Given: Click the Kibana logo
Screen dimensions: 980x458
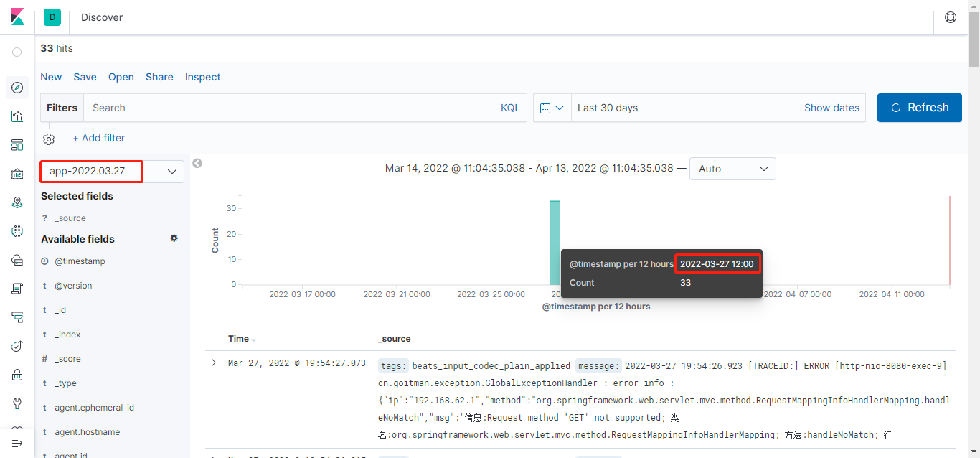Looking at the screenshot, I should (x=17, y=17).
